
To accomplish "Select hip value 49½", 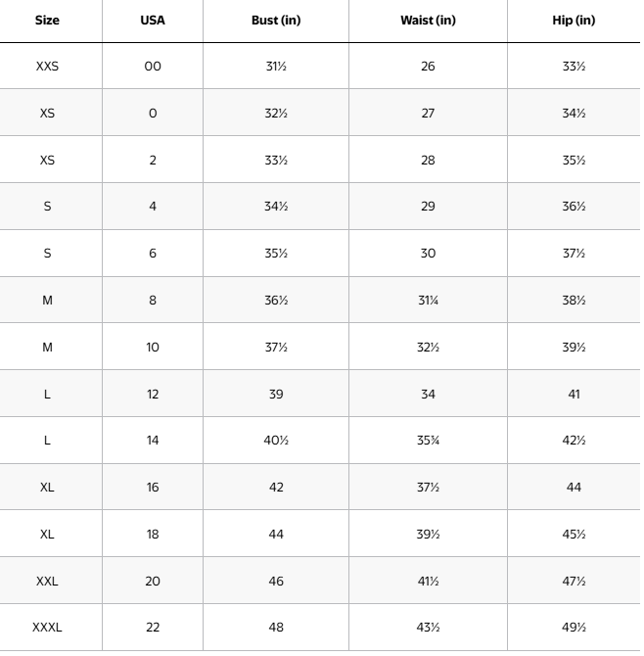I will click(x=574, y=628).
